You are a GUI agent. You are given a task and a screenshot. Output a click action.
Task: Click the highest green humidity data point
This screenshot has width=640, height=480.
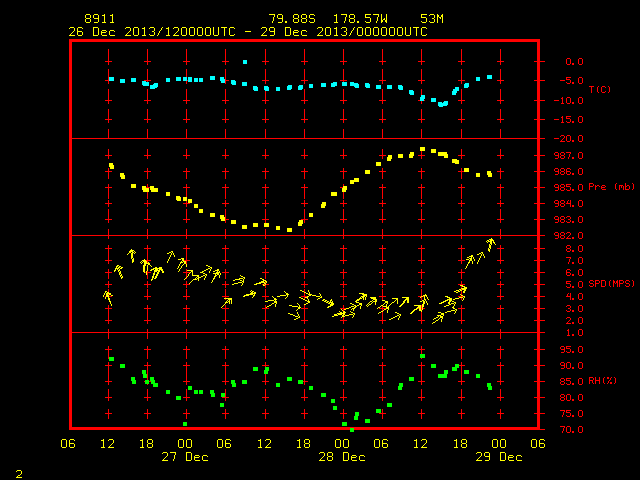[x=422, y=356]
